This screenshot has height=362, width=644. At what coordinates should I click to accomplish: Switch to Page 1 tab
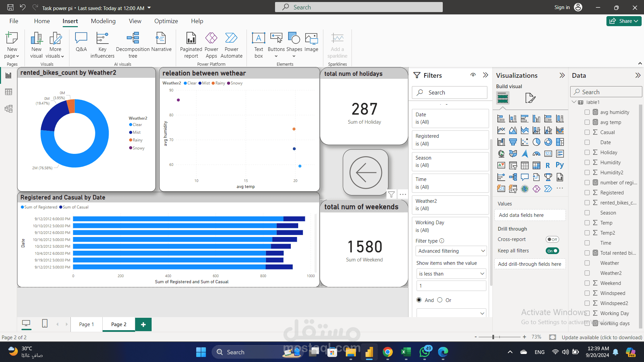tap(86, 324)
